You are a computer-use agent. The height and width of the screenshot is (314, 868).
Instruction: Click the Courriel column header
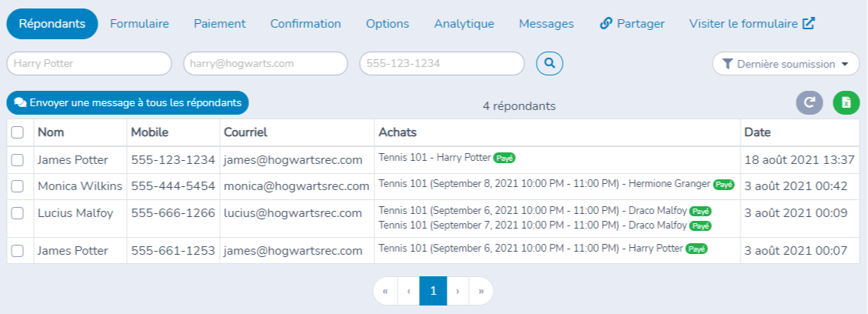(245, 132)
